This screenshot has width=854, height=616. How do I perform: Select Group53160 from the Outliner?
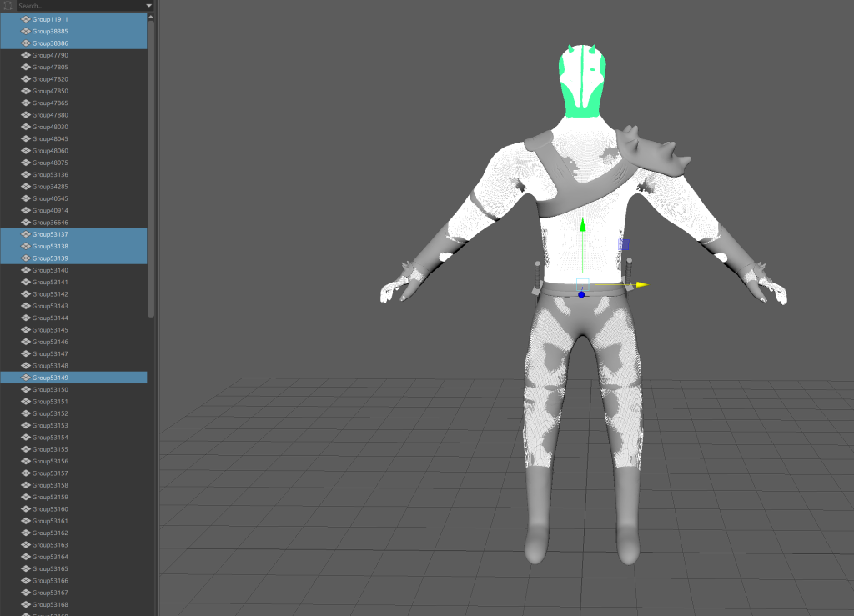pyautogui.click(x=50, y=509)
